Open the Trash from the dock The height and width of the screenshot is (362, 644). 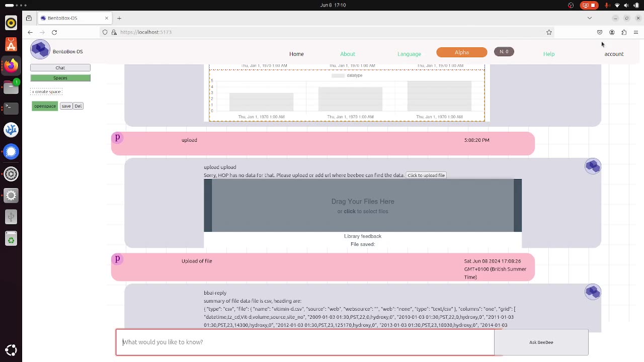pos(11,238)
